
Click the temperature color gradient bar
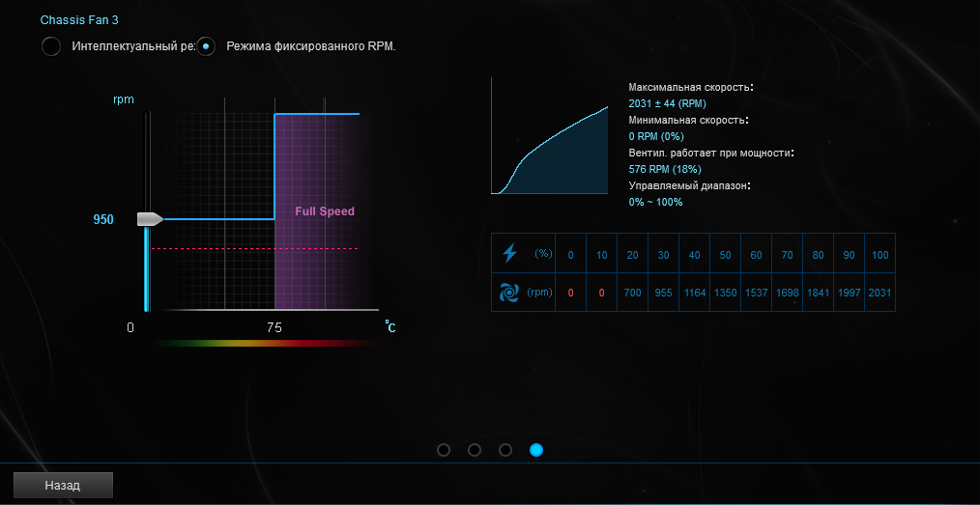point(268,343)
